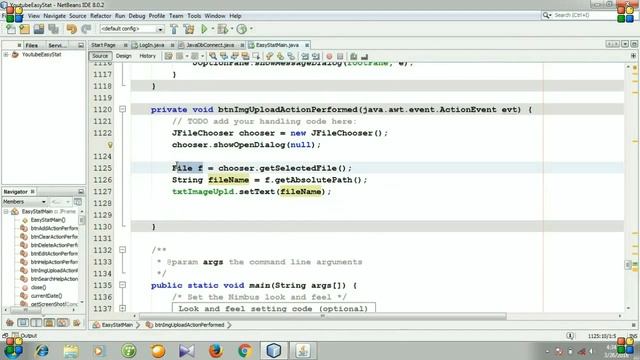Toggle Fully Qualified Names filter in Navigator
This screenshot has width=640, height=360.
pos(76,323)
